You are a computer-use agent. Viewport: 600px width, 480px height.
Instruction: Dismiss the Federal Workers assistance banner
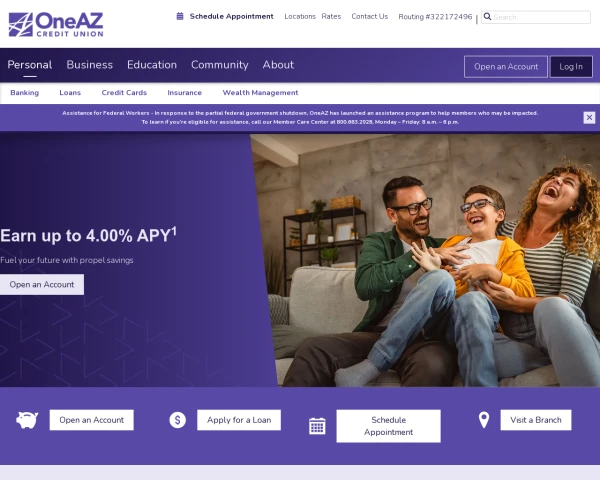pos(589,118)
